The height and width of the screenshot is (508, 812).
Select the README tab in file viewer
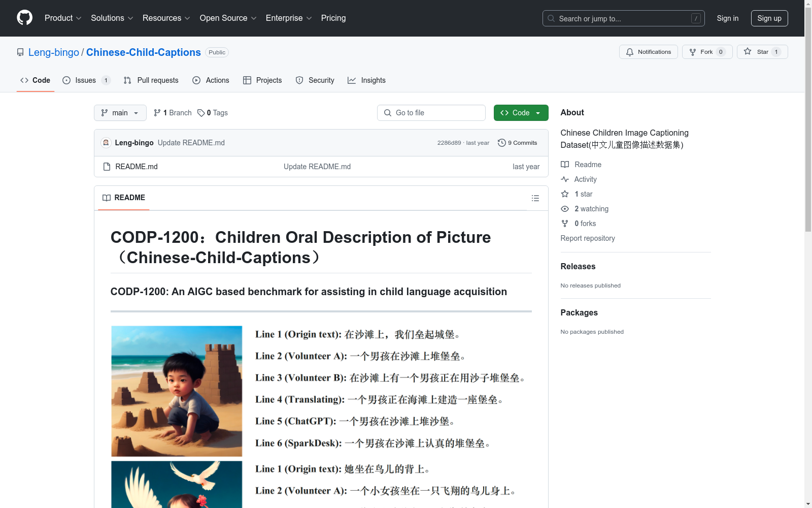pos(124,198)
